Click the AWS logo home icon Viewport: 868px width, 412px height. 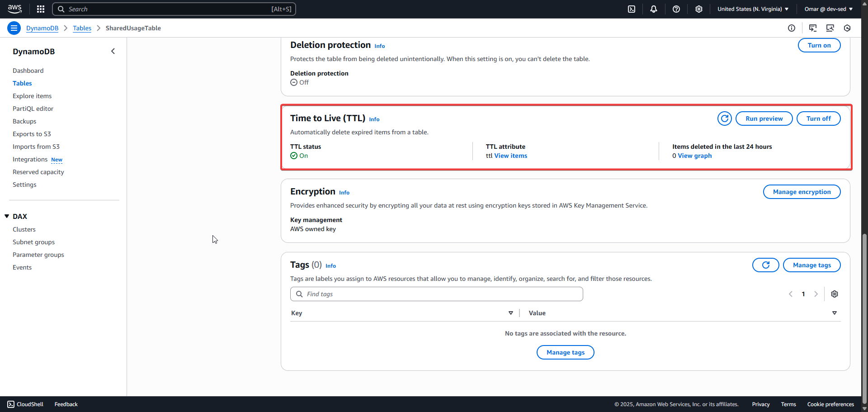[14, 9]
